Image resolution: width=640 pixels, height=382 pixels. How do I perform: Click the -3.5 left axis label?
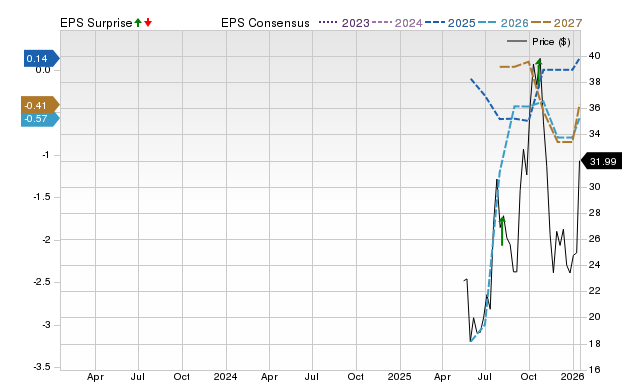pyautogui.click(x=42, y=367)
